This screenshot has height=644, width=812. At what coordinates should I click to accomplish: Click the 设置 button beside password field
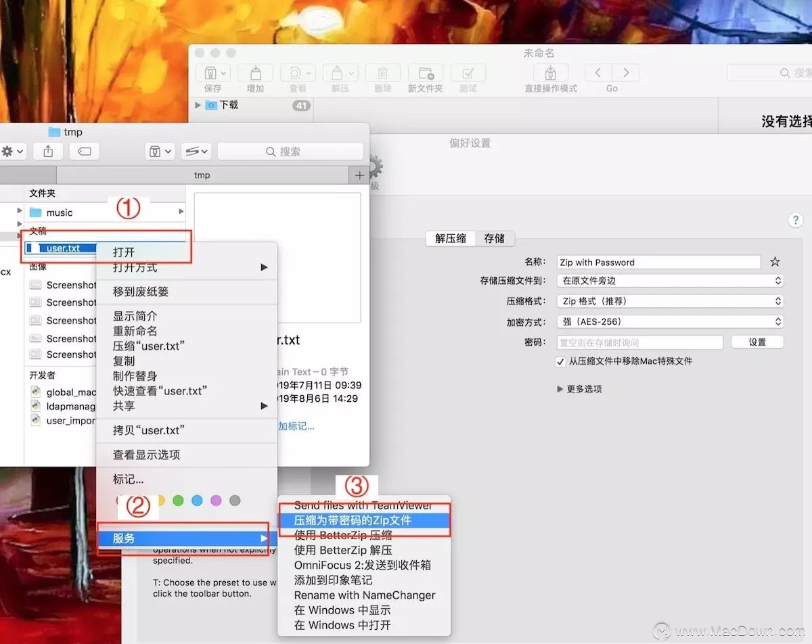pyautogui.click(x=757, y=342)
